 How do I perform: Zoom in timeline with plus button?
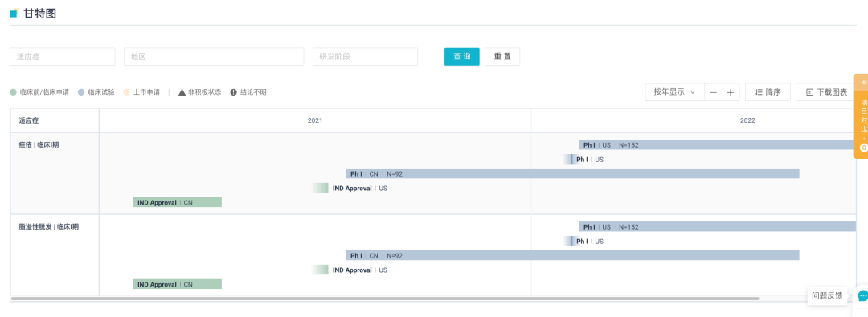coord(730,92)
